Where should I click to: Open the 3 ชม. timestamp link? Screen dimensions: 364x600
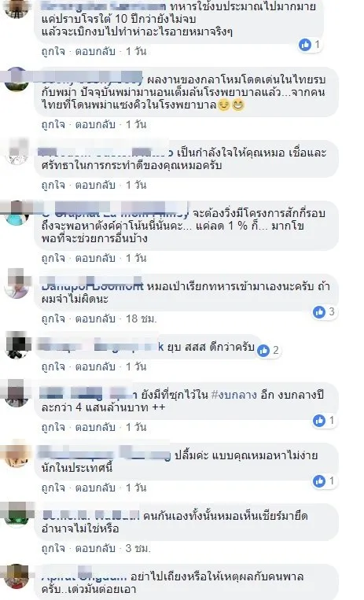138,548
